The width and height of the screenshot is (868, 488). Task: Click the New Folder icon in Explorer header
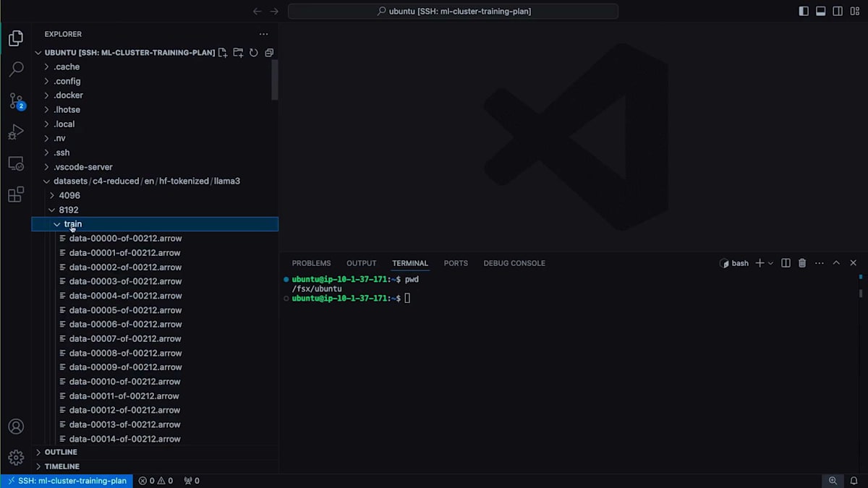(x=238, y=53)
